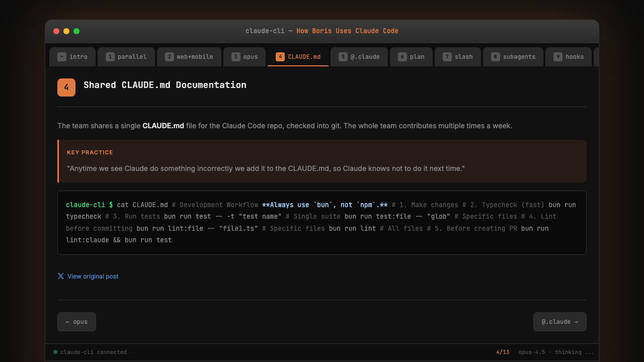The height and width of the screenshot is (362, 644).
Task: Click the green connected status dot
Action: pyautogui.click(x=55, y=352)
